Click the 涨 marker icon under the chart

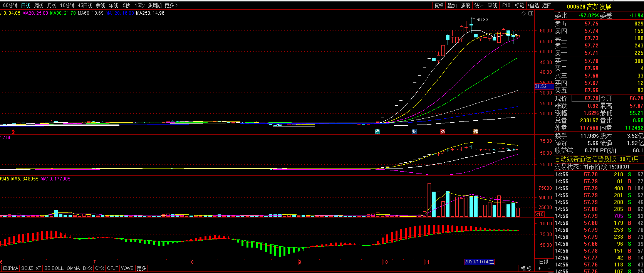tap(443, 131)
